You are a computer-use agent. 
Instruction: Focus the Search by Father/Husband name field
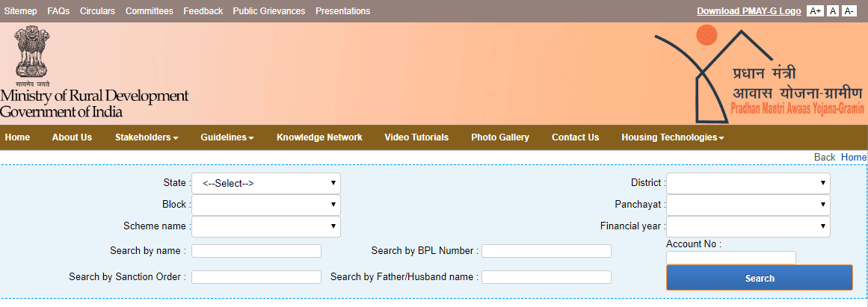pos(547,277)
